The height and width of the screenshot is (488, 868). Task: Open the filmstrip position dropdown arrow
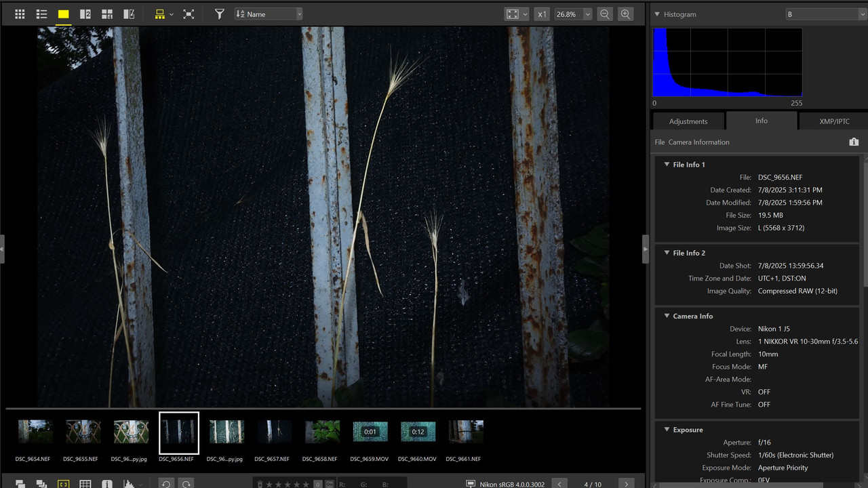[x=171, y=14]
